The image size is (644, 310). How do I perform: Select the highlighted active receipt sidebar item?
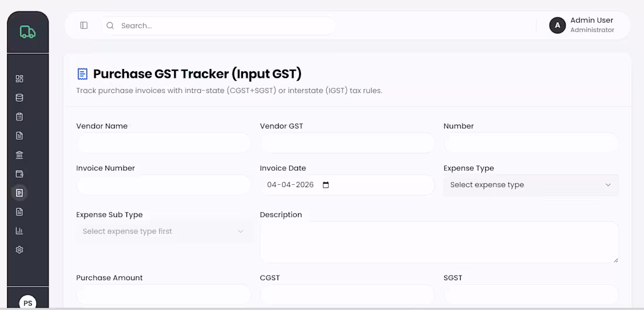tap(19, 192)
